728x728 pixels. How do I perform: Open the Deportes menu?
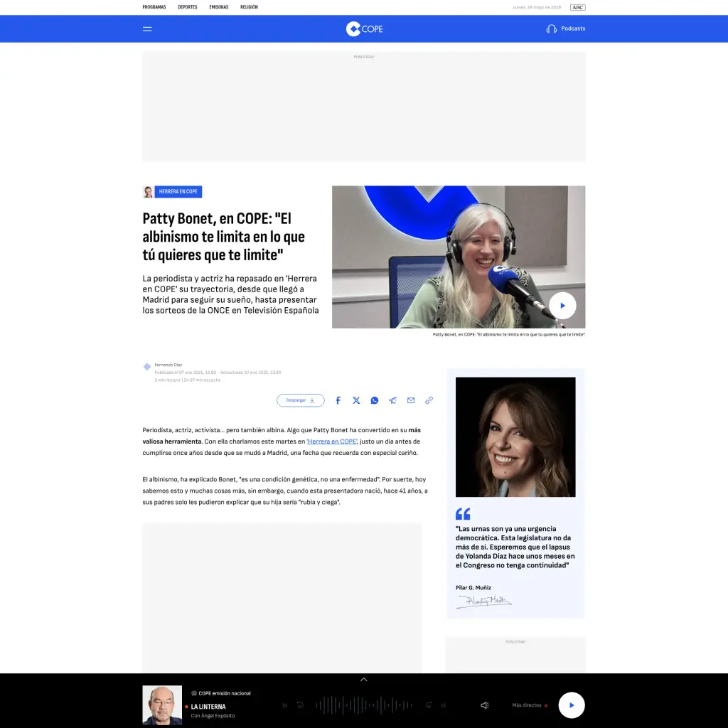tap(188, 7)
